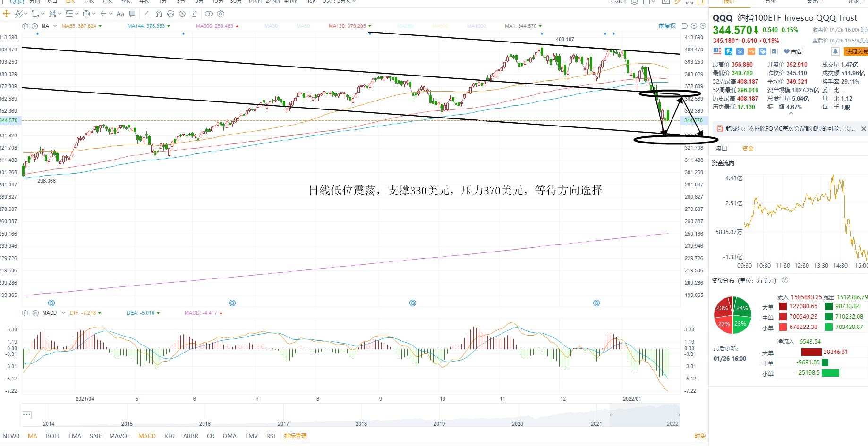Open 指标管理 indicator management

(x=295, y=436)
